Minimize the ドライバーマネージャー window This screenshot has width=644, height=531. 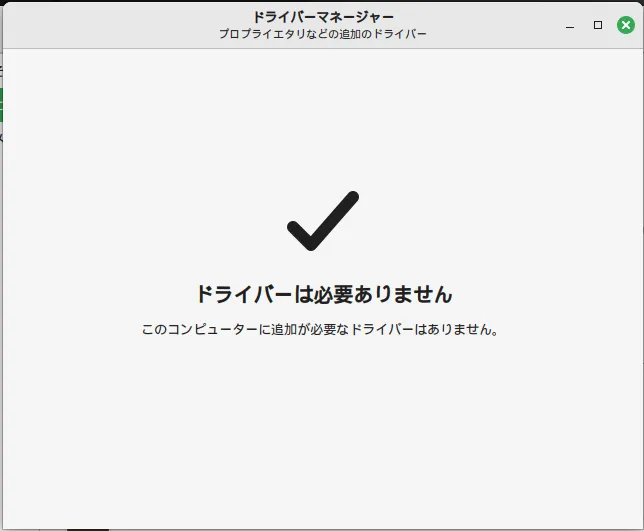[x=571, y=25]
